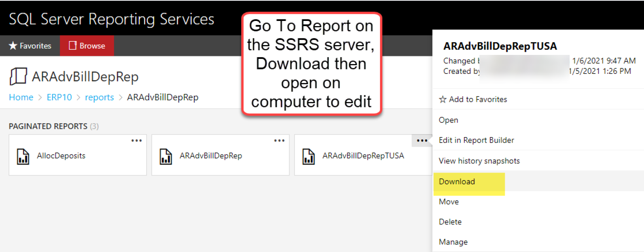Click the SQL Server Reporting Services title

(112, 19)
